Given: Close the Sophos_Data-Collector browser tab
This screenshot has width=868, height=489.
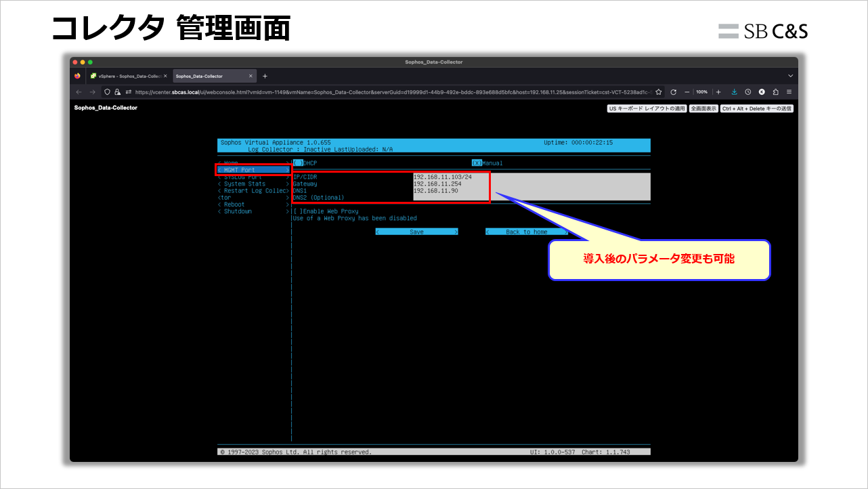Looking at the screenshot, I should click(251, 76).
